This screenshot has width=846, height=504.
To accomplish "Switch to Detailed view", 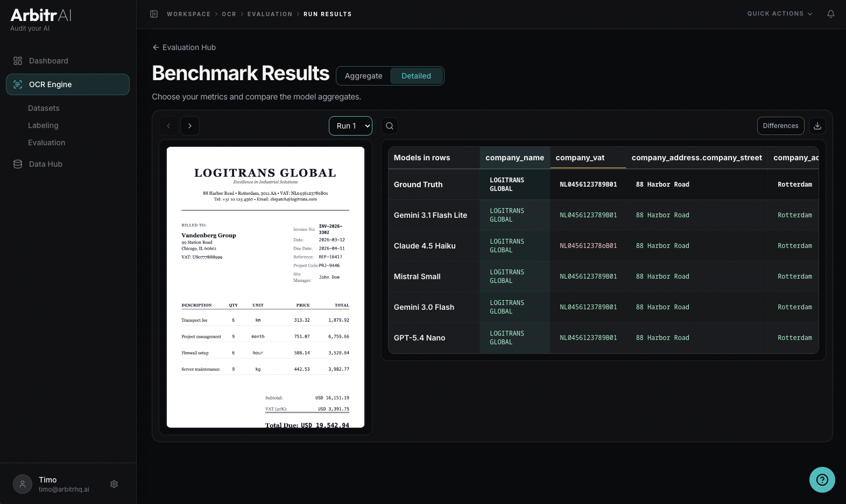I will [416, 76].
